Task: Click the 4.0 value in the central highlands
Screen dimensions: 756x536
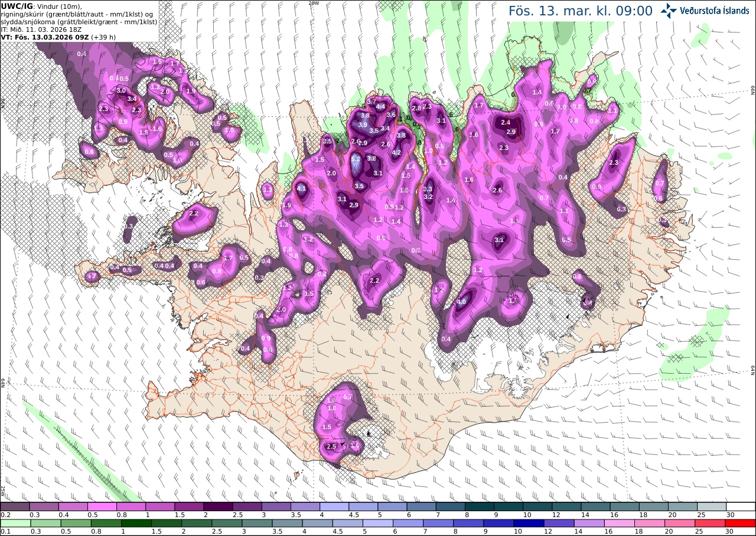Action: click(462, 302)
